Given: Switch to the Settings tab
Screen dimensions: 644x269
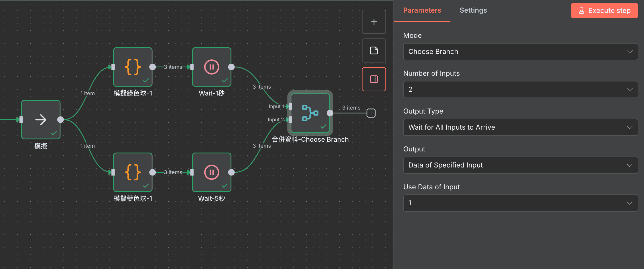Looking at the screenshot, I should coord(473,10).
